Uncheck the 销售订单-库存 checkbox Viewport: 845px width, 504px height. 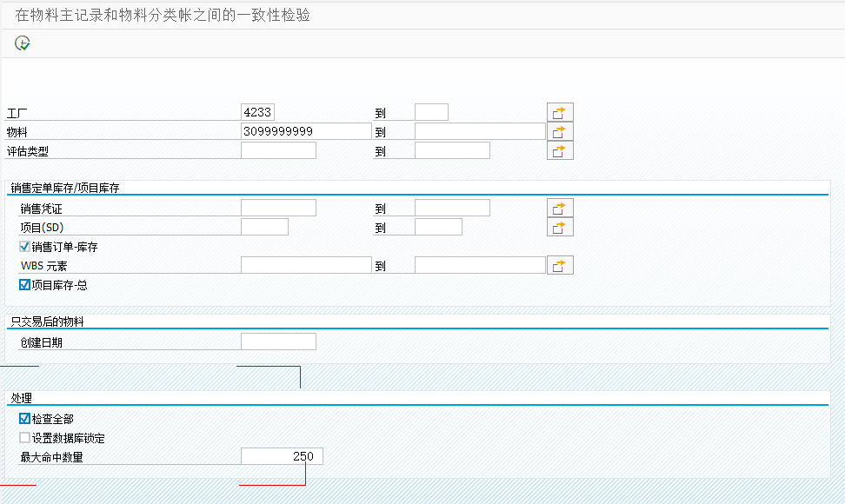[x=23, y=245]
